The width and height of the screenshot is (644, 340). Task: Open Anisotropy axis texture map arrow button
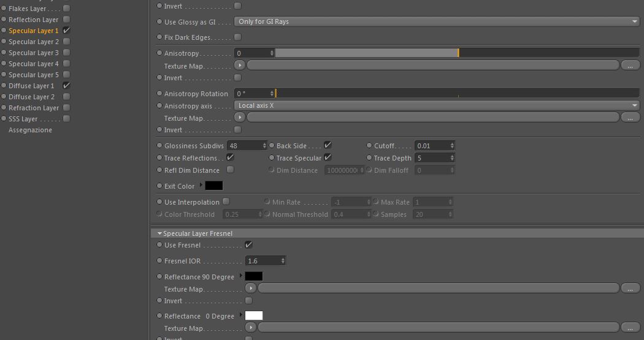pos(240,117)
